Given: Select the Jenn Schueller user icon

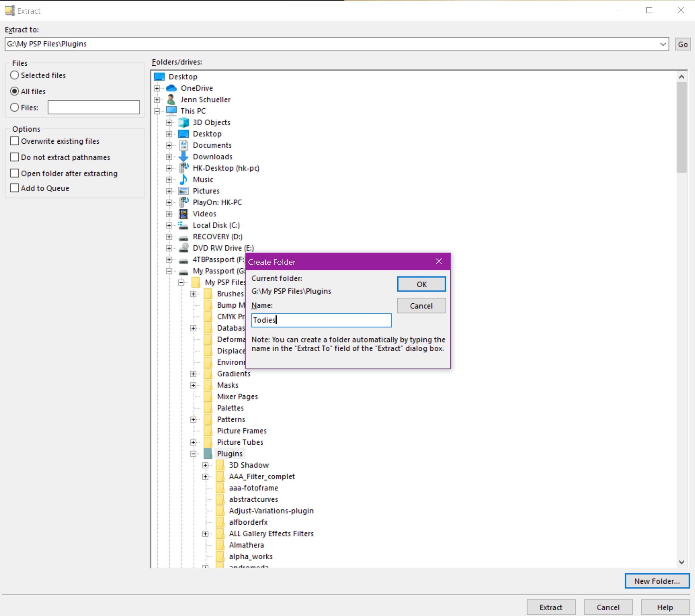Looking at the screenshot, I should click(171, 100).
